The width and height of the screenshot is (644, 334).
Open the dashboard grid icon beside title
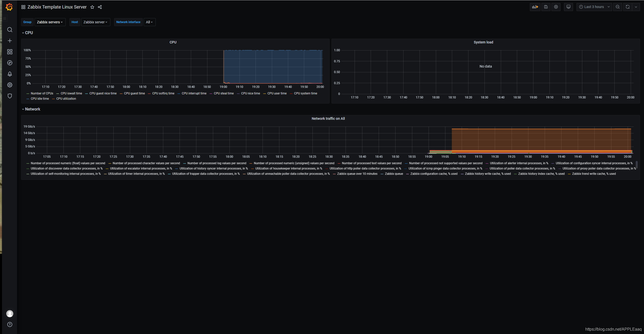pos(23,7)
